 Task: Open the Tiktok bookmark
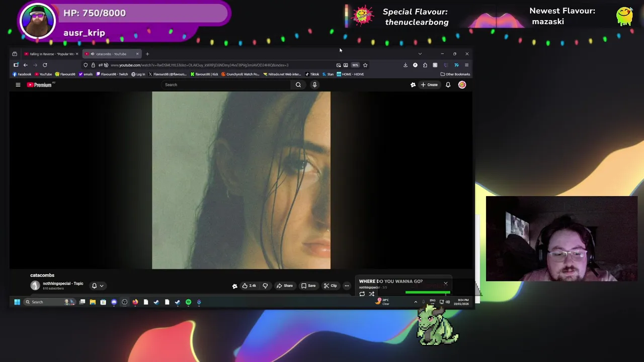[x=312, y=74]
